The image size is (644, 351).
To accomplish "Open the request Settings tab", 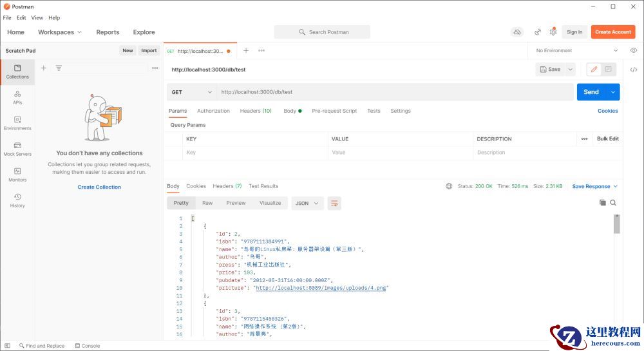I will [x=401, y=111].
